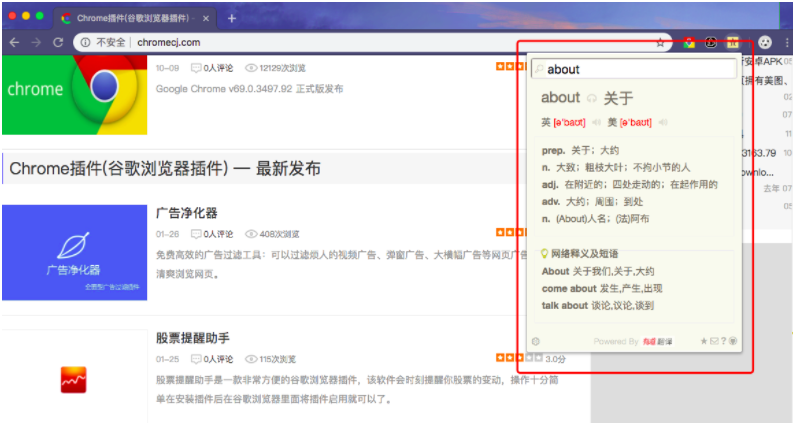This screenshot has height=423, width=793.
Task: Close the Chrome插件 tab
Action: click(206, 18)
